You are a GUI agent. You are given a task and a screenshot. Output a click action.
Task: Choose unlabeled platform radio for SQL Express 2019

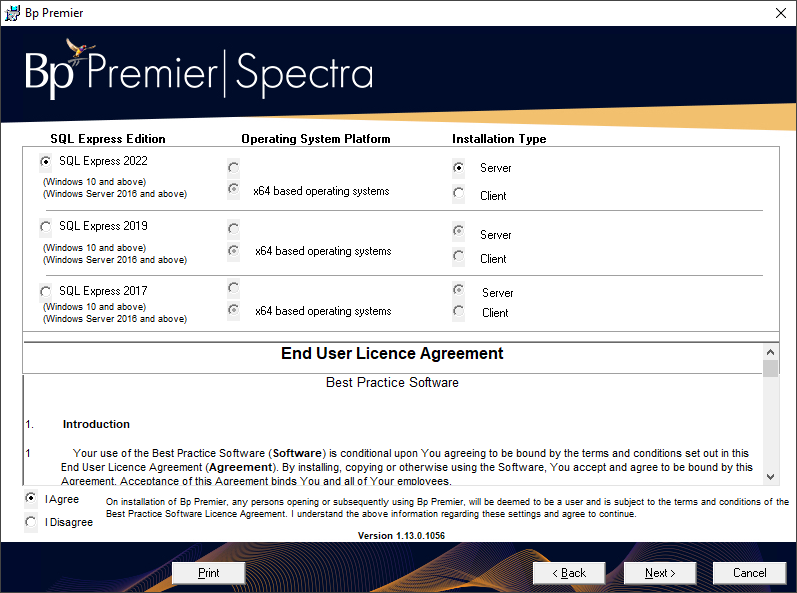click(x=233, y=229)
